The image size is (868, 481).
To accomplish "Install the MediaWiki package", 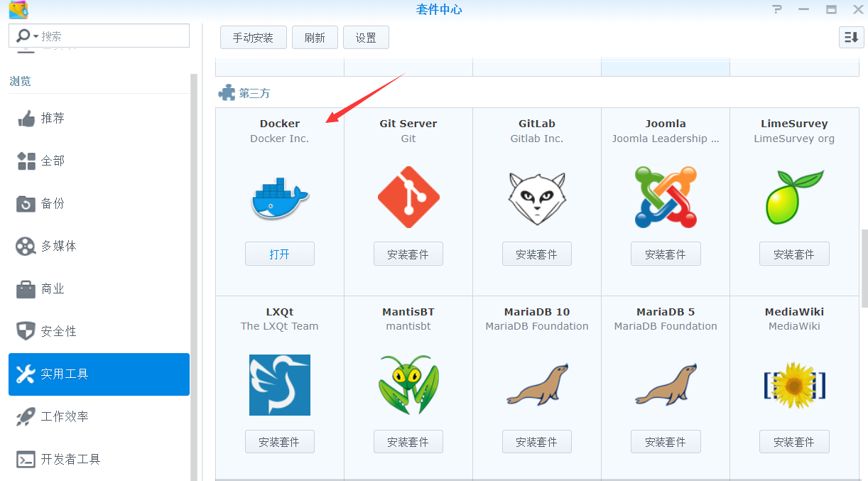I will 794,441.
